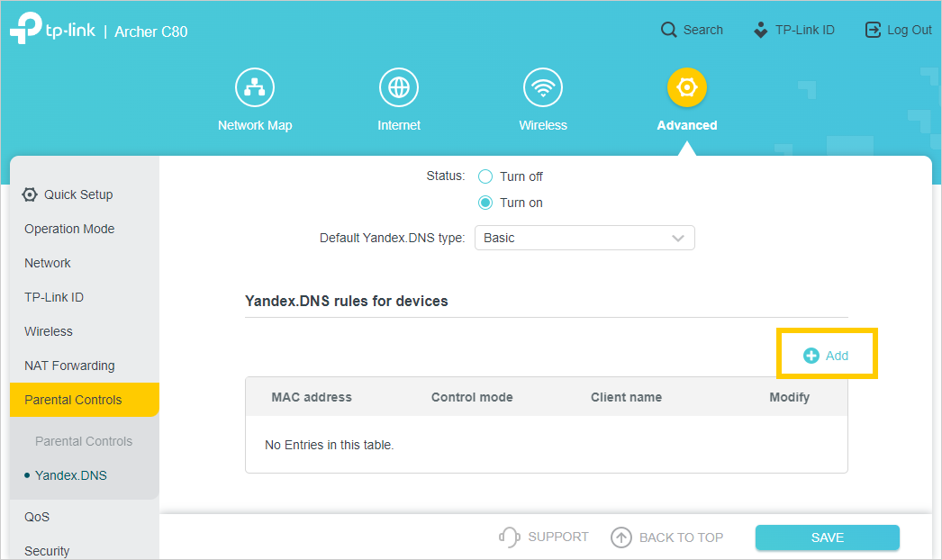Select the Advanced gear icon
This screenshot has width=942, height=560.
(x=687, y=88)
